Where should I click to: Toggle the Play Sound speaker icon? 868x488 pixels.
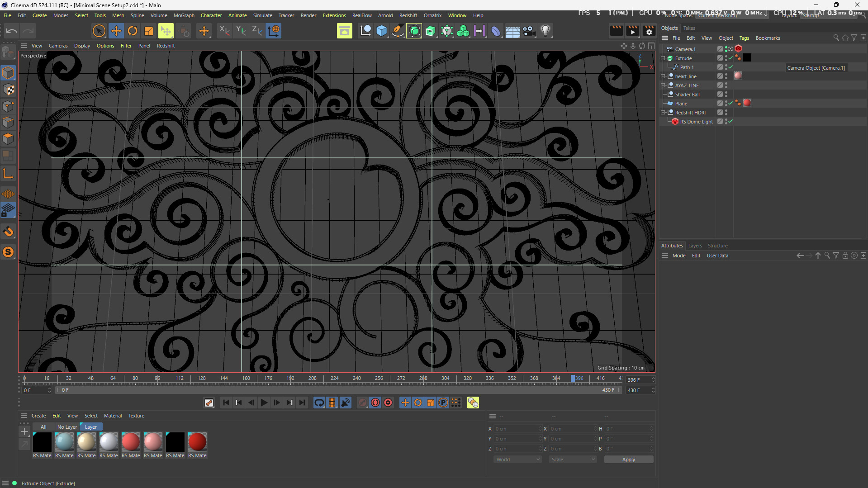coord(346,403)
